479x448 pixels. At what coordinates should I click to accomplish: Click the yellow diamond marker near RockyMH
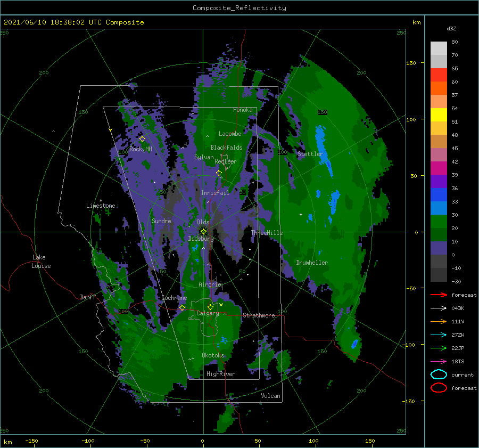(142, 139)
